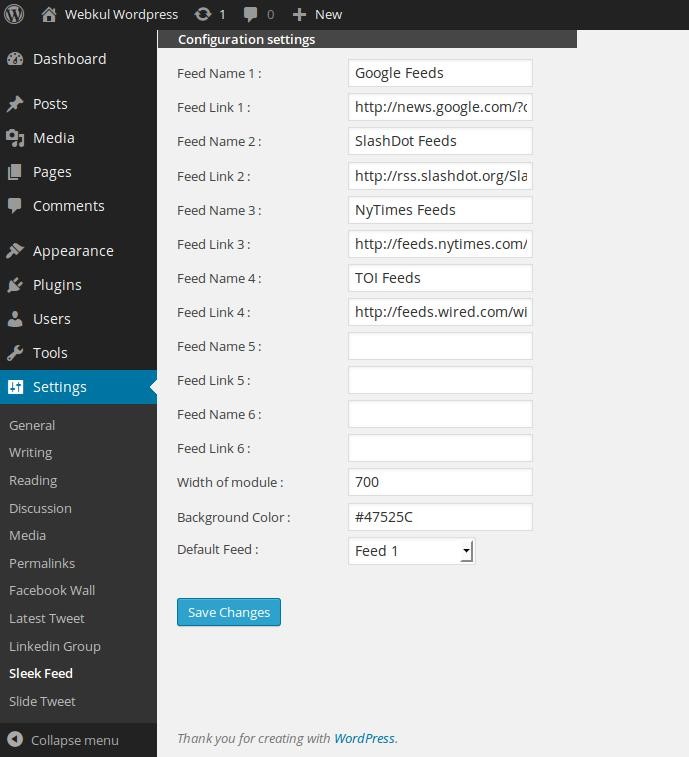Open the Media settings submenu item
This screenshot has width=689, height=757.
tap(28, 535)
